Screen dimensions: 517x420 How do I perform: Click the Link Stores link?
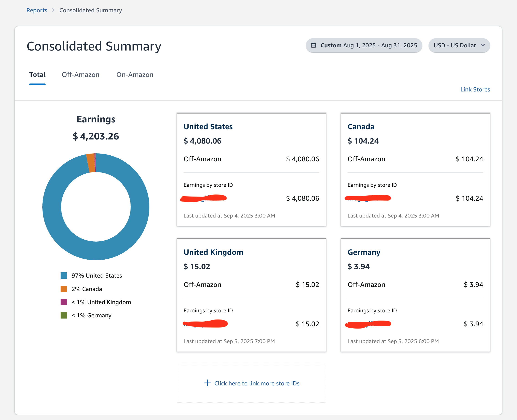click(475, 89)
